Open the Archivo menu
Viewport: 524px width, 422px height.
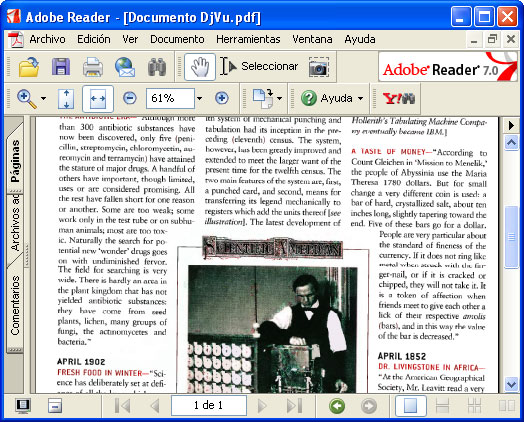(47, 39)
